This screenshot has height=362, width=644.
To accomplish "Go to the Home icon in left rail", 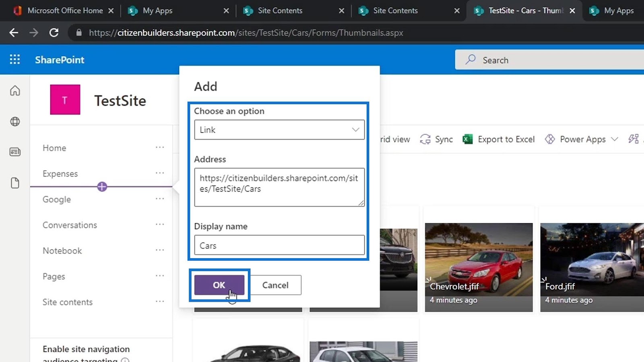I will click(15, 90).
